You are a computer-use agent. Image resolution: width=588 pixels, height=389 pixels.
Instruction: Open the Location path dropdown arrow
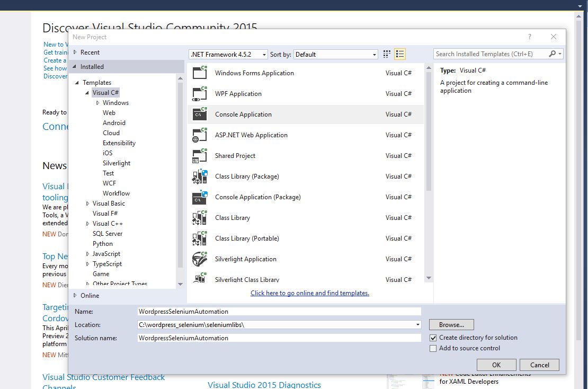tap(418, 324)
